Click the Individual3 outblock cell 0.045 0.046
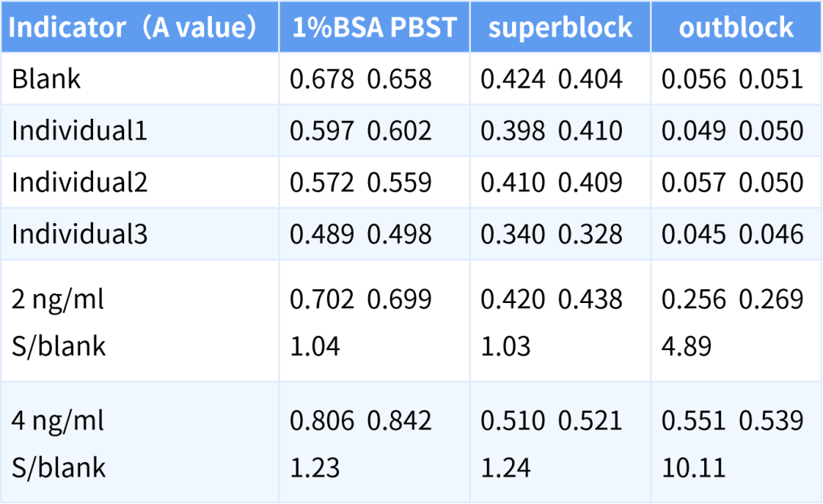 (732, 234)
